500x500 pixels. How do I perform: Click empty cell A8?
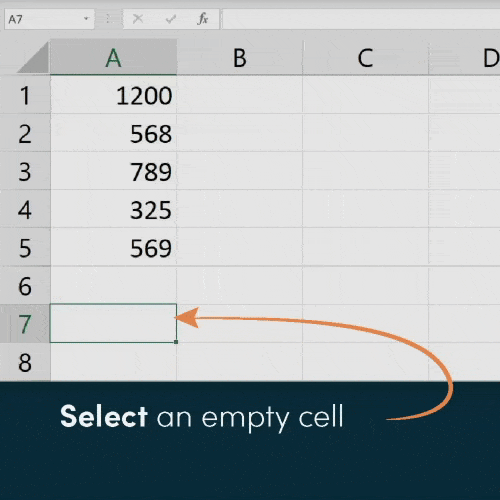[113, 362]
